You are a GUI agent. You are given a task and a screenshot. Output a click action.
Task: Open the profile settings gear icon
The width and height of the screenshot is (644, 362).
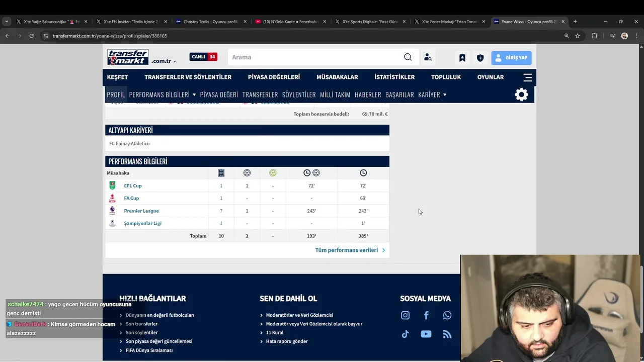pos(522,95)
